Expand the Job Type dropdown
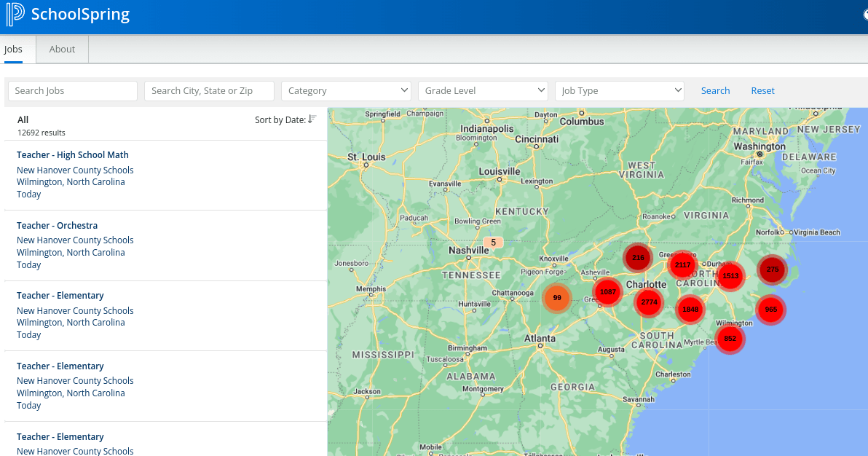The image size is (868, 456). tap(620, 91)
